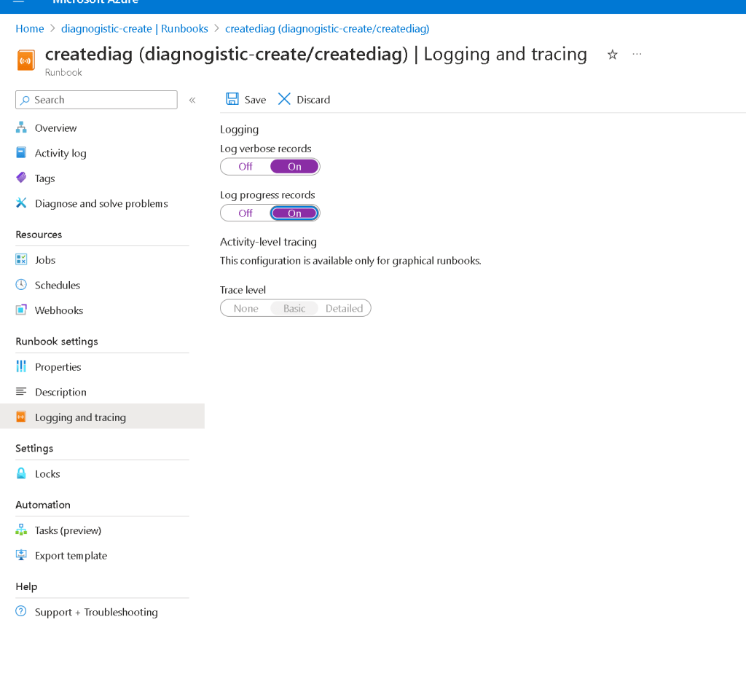
Task: Turn Log verbose records On
Action: click(294, 167)
